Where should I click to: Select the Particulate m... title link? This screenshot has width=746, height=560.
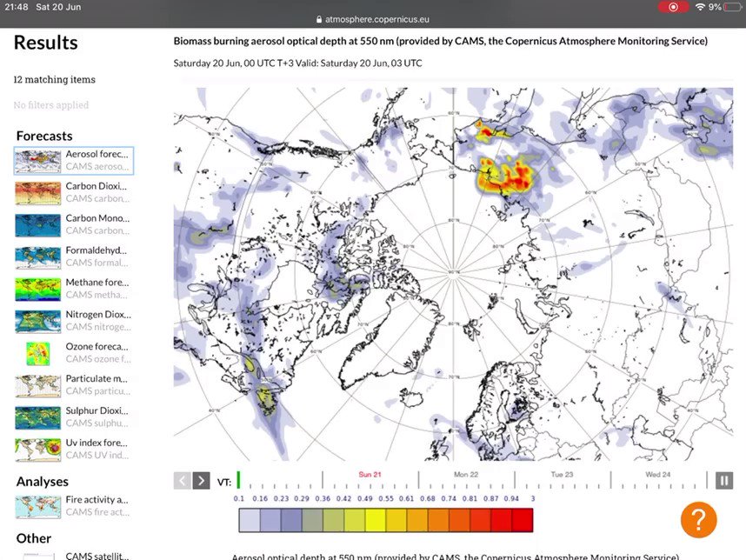(x=97, y=378)
